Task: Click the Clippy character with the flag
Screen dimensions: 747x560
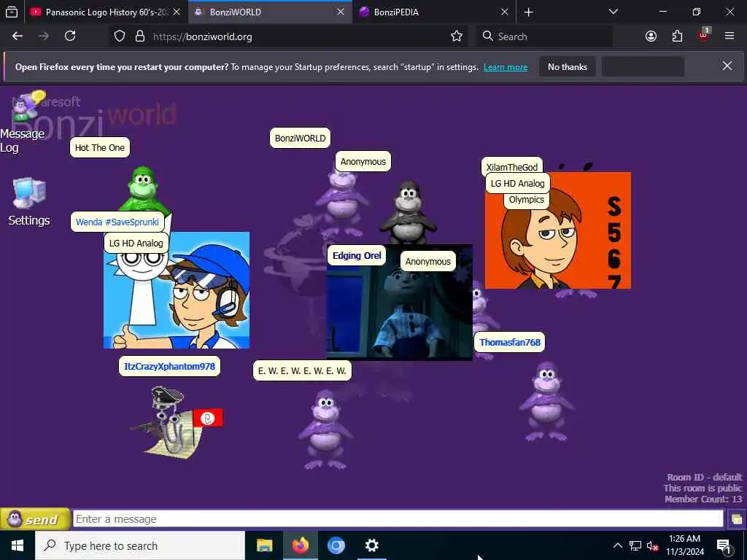Action: pos(175,423)
